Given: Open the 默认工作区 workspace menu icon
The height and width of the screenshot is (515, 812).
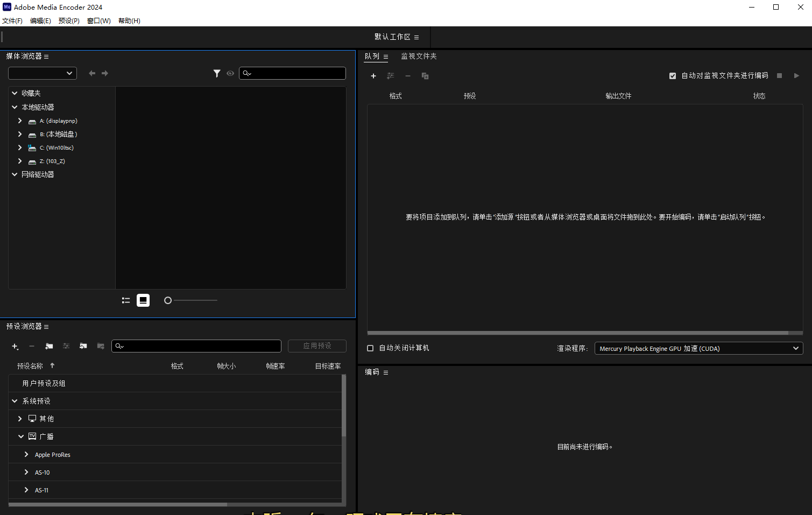Looking at the screenshot, I should [x=416, y=37].
